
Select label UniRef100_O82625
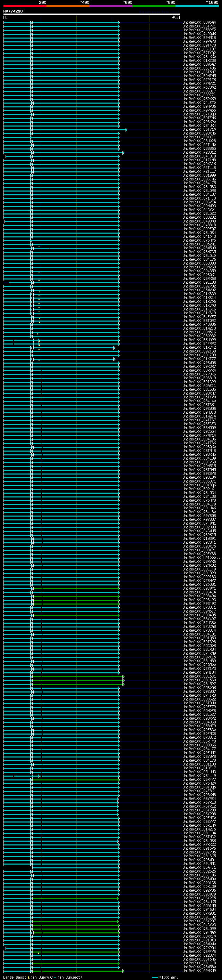point(199,872)
